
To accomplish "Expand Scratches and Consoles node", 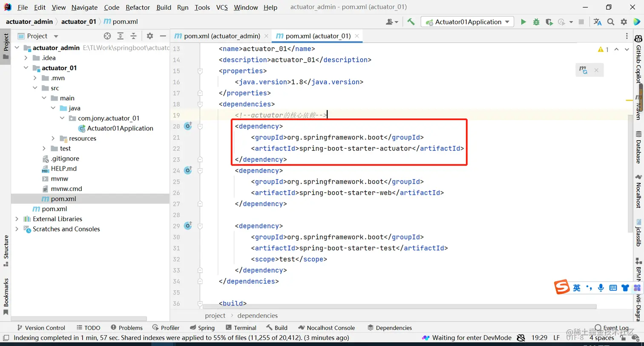I will 17,229.
